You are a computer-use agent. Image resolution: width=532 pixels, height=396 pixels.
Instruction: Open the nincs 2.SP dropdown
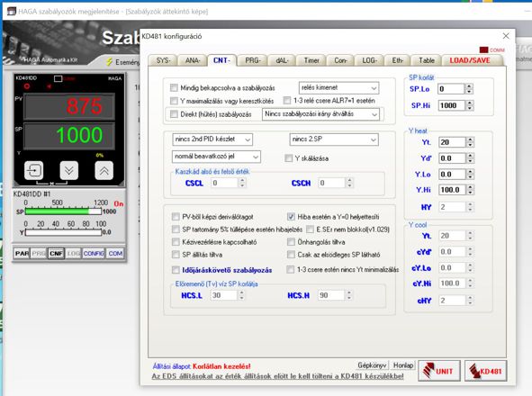pos(334,139)
